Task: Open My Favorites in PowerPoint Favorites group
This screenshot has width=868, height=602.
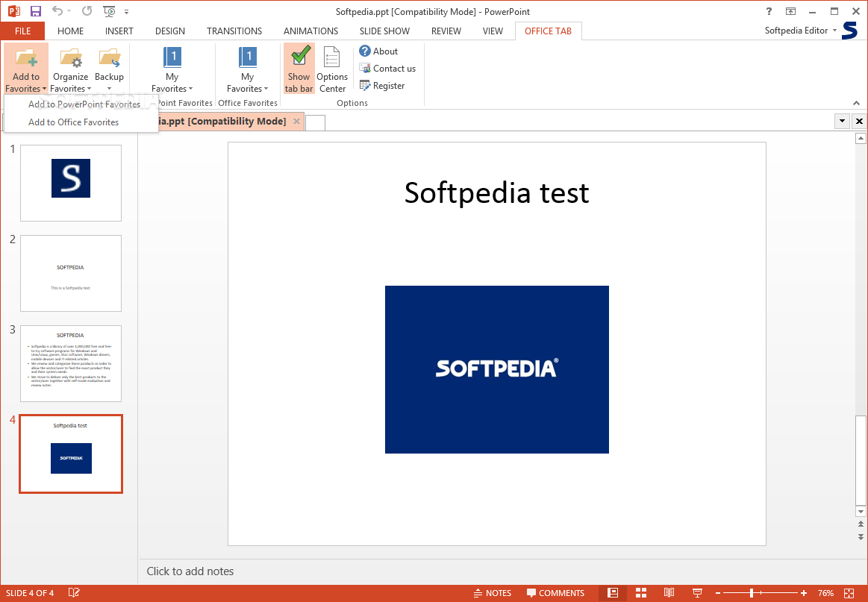Action: [x=172, y=69]
